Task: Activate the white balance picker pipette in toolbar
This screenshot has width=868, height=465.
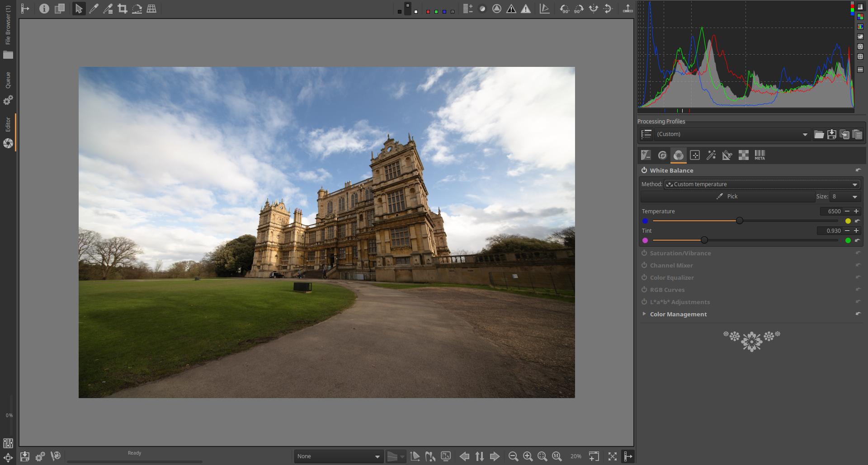Action: tap(94, 9)
